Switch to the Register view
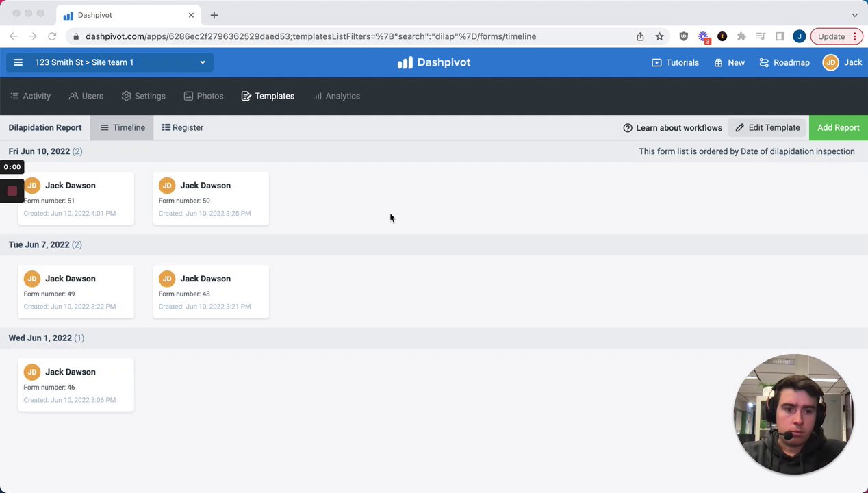Screen dimensions: 868x493 click(x=183, y=127)
